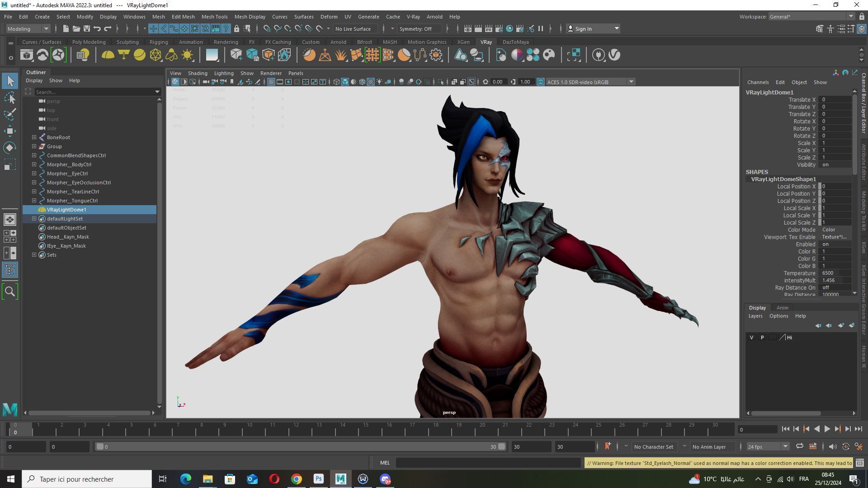This screenshot has height=488, width=868.
Task: Open the Autodesk Maya home icon
Action: (10, 409)
